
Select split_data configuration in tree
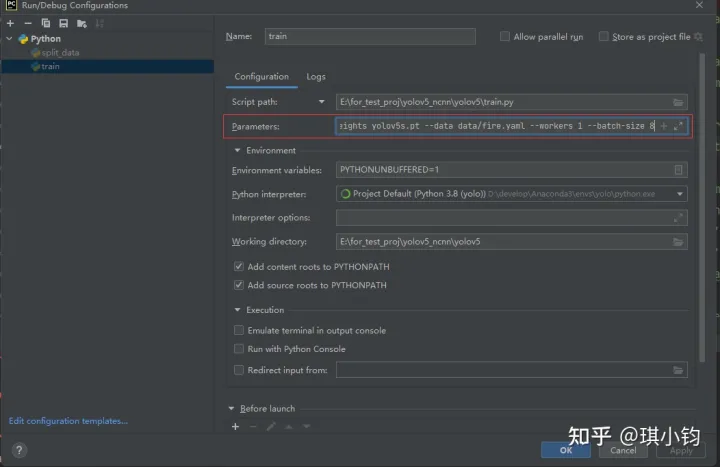point(60,53)
